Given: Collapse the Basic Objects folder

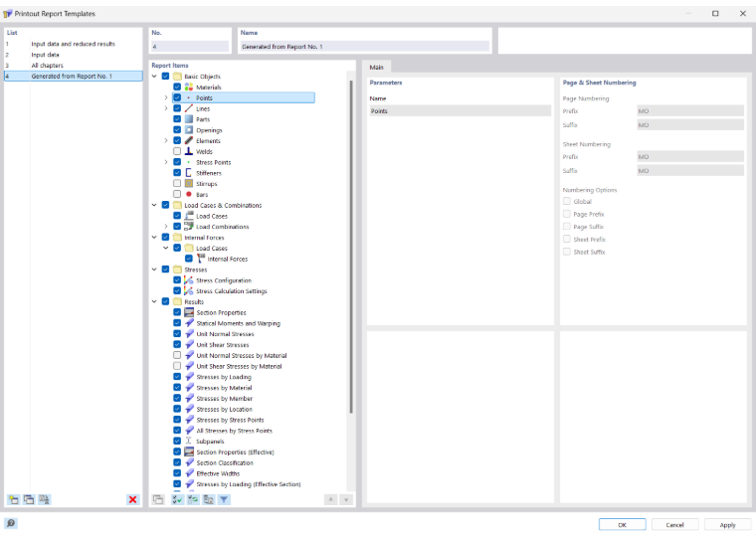Looking at the screenshot, I should pyautogui.click(x=154, y=77).
